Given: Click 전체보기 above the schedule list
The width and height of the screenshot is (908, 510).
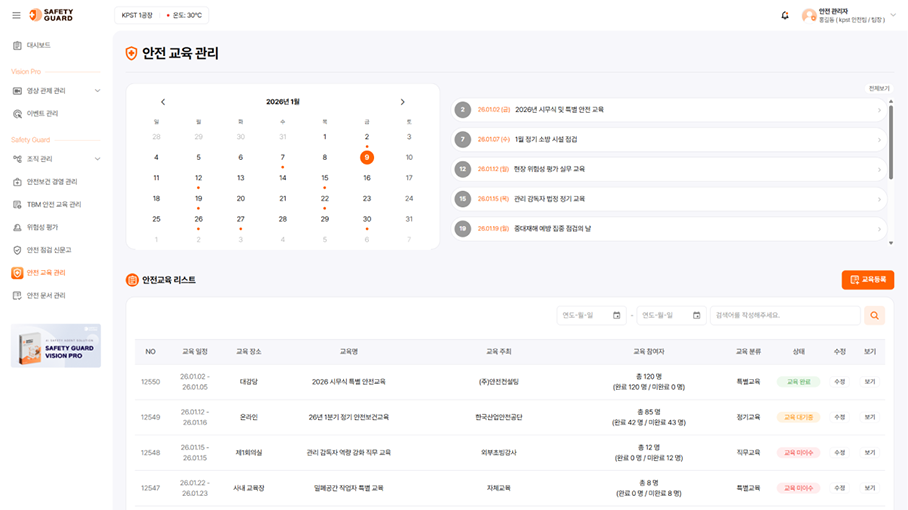Looking at the screenshot, I should point(877,89).
